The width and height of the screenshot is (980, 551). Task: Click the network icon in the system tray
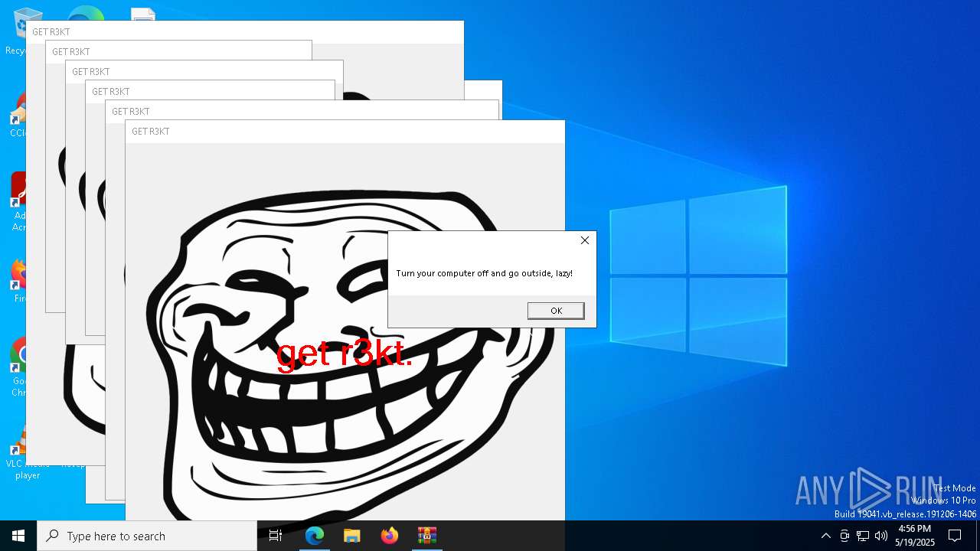point(863,536)
